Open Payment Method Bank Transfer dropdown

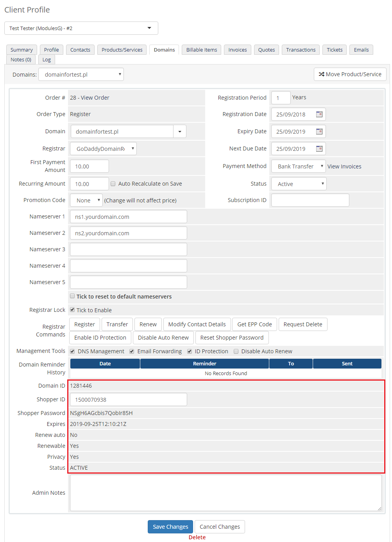(299, 166)
